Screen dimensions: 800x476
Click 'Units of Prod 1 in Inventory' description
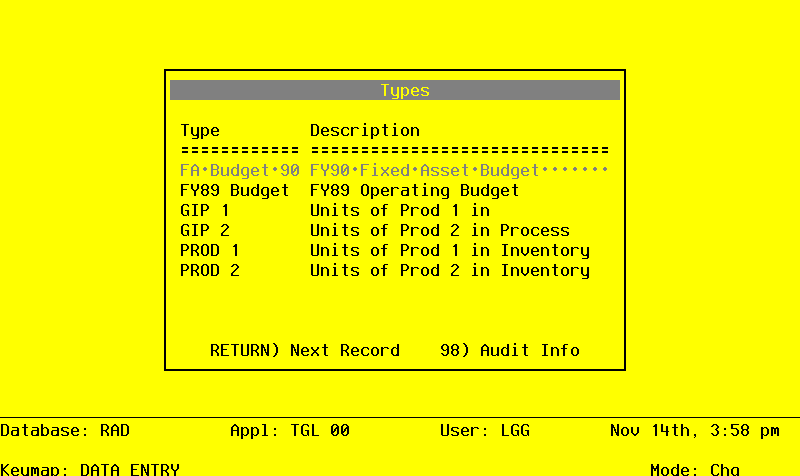[x=450, y=250]
